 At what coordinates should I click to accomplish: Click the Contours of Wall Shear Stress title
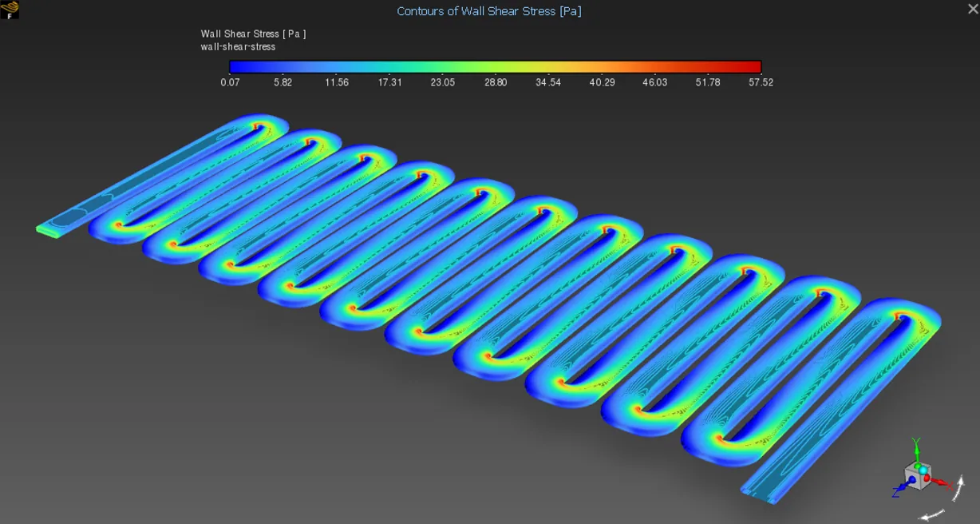489,11
